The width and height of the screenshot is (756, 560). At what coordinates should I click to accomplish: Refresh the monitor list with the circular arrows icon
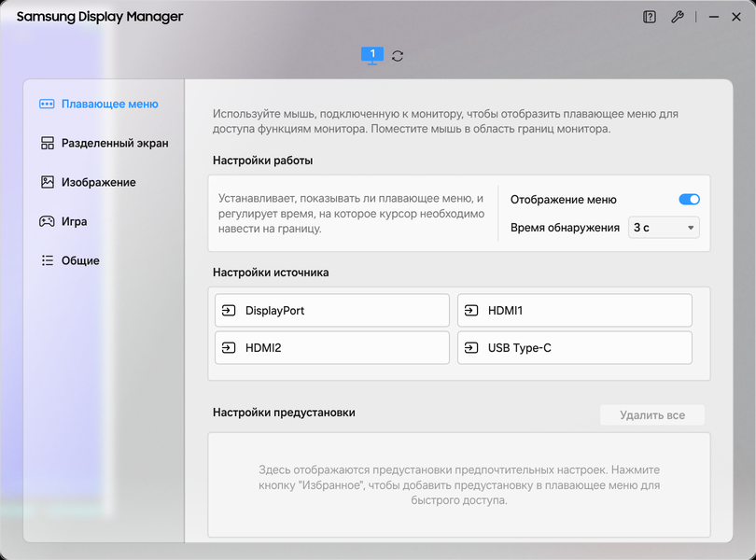pos(398,56)
